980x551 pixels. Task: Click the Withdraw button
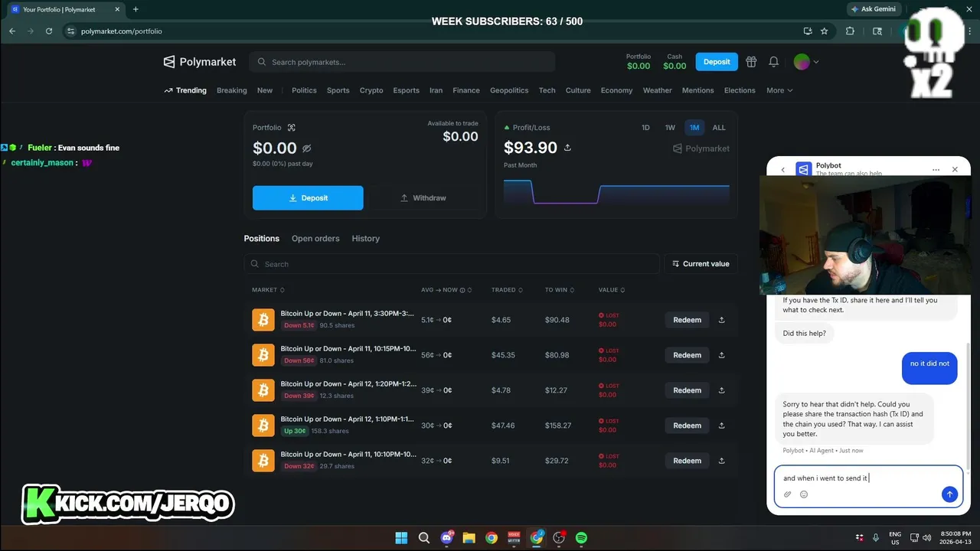tap(423, 197)
